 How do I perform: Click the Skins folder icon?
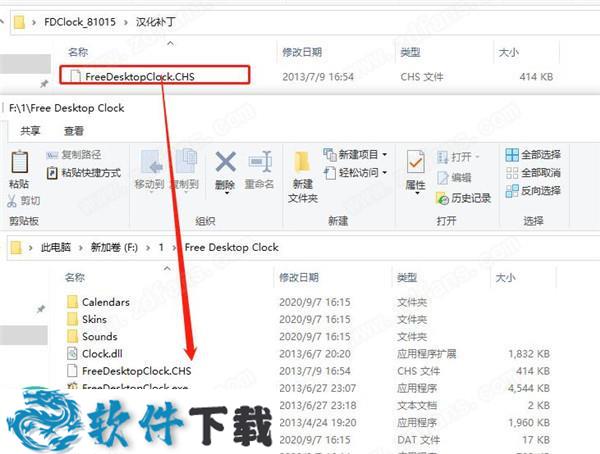point(72,319)
